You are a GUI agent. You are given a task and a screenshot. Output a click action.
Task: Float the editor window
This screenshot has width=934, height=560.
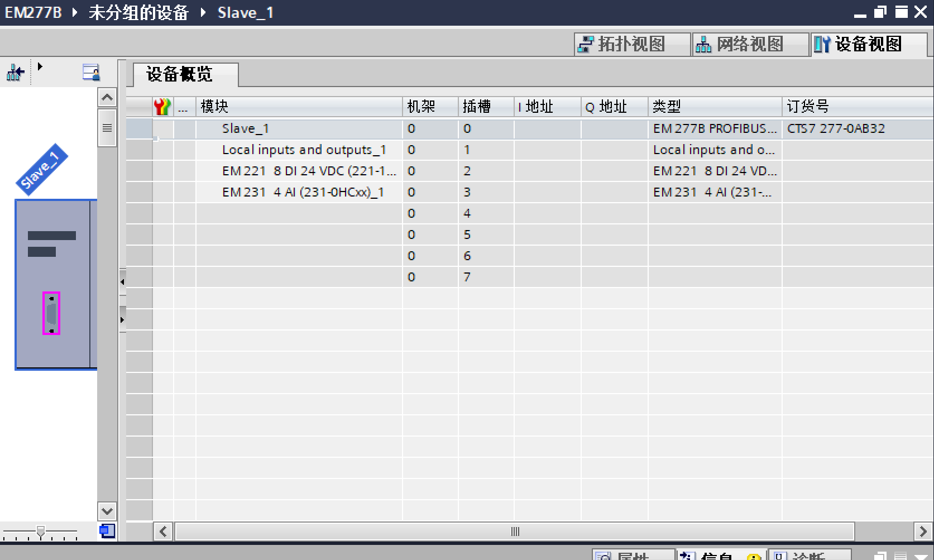pos(880,12)
